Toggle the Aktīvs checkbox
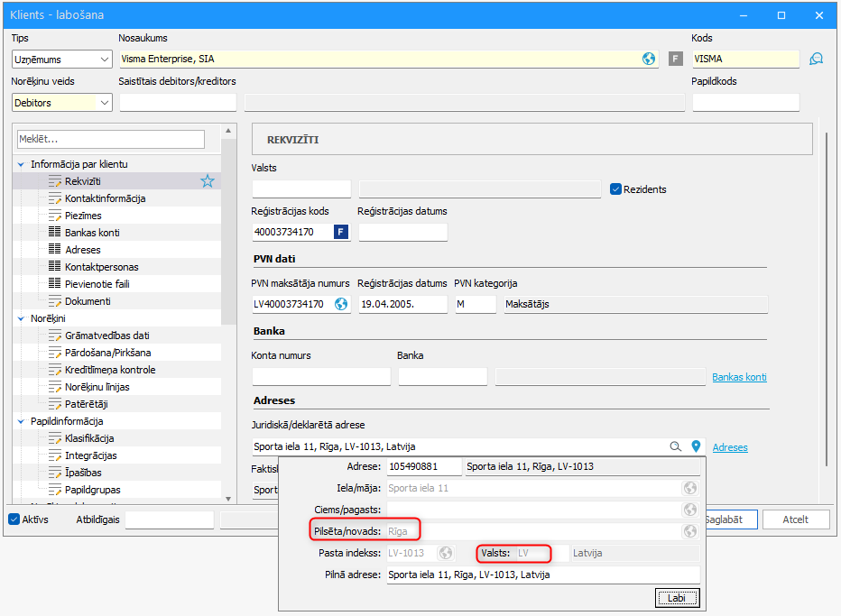This screenshot has width=841, height=616. click(14, 519)
